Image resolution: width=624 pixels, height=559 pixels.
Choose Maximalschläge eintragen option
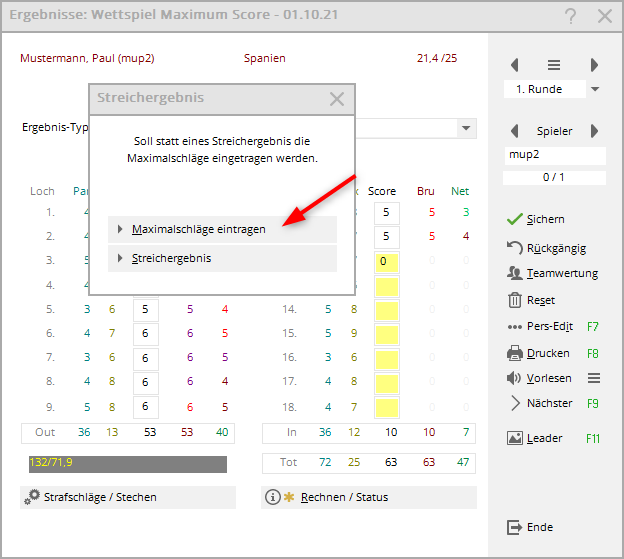coord(222,230)
